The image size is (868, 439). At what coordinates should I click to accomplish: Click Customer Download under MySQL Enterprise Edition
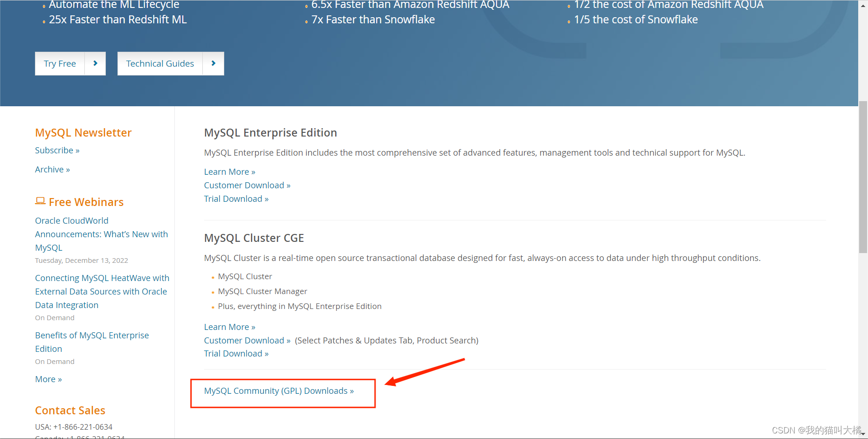click(248, 185)
